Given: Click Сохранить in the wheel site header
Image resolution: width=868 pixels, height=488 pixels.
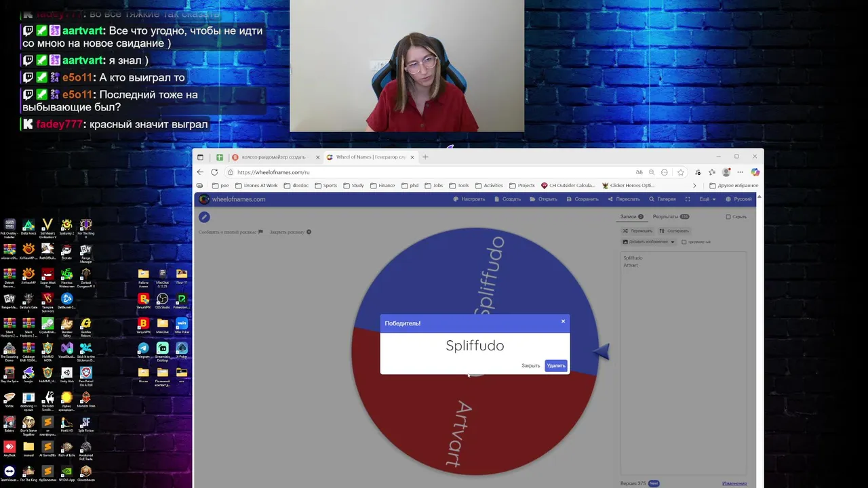Looking at the screenshot, I should 582,199.
